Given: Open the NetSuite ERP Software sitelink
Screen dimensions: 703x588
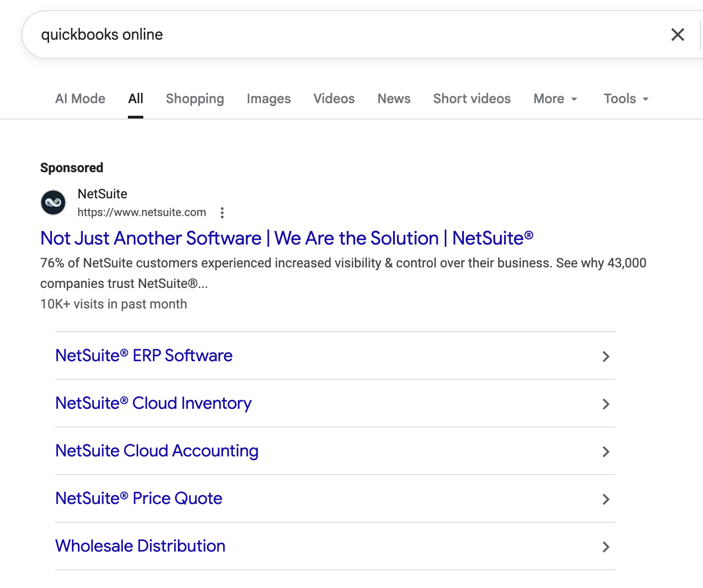Looking at the screenshot, I should pyautogui.click(x=144, y=356).
